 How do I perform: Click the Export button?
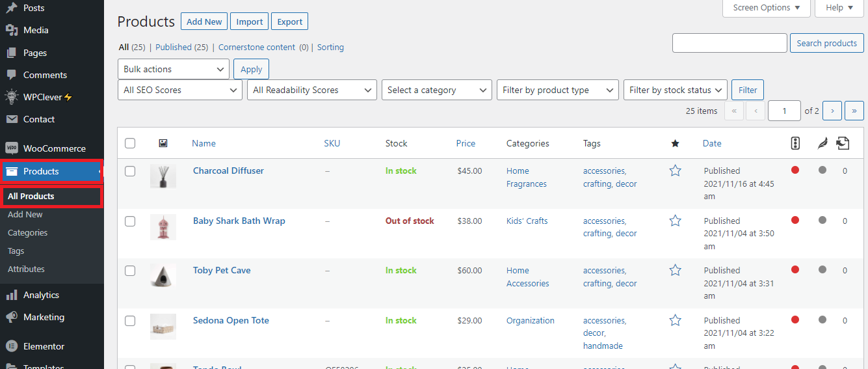290,21
